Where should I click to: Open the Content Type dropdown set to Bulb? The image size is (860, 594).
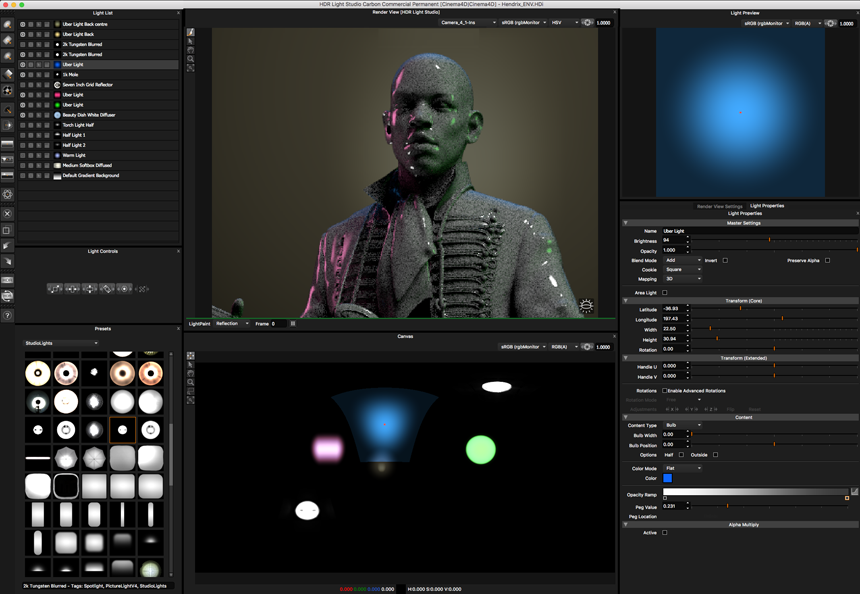click(682, 425)
